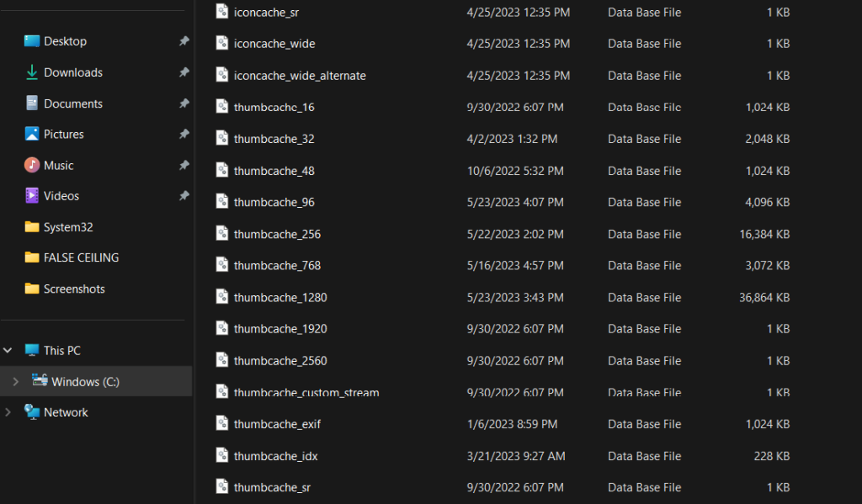The image size is (862, 504).
Task: Select thumbcache_sr file name
Action: [x=272, y=487]
